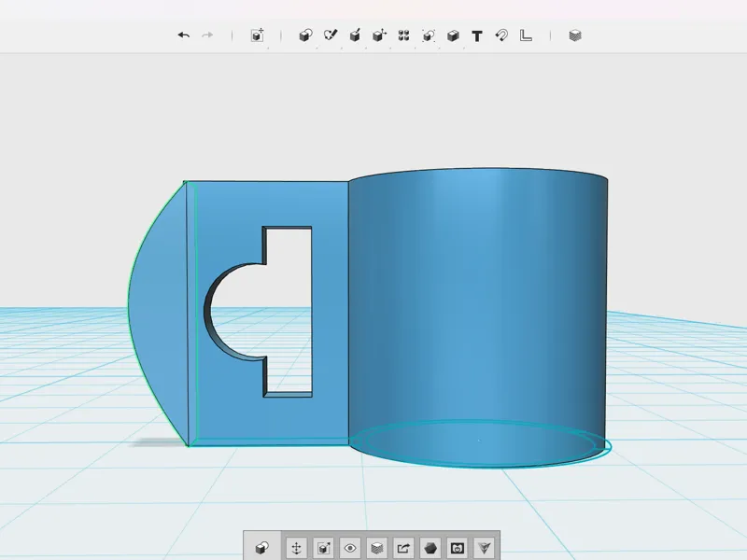Select the Measure L-shaped ruler tool

point(526,35)
